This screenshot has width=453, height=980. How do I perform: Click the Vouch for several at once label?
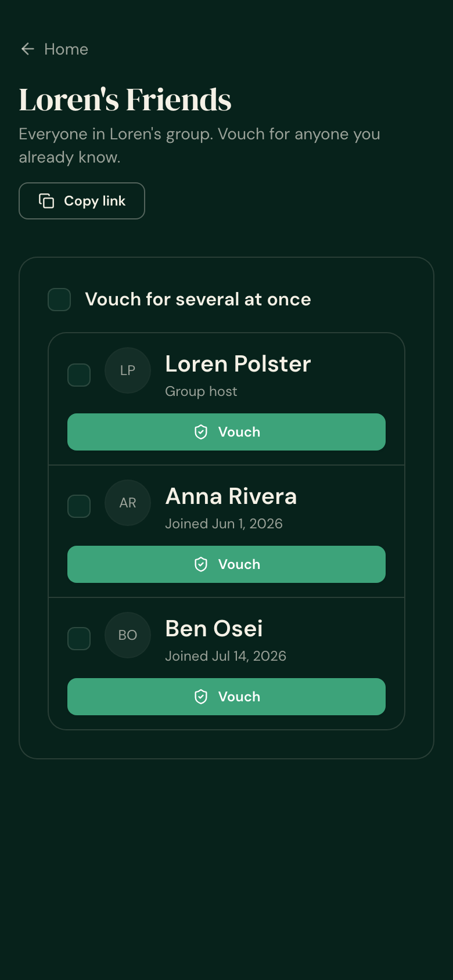click(x=198, y=300)
